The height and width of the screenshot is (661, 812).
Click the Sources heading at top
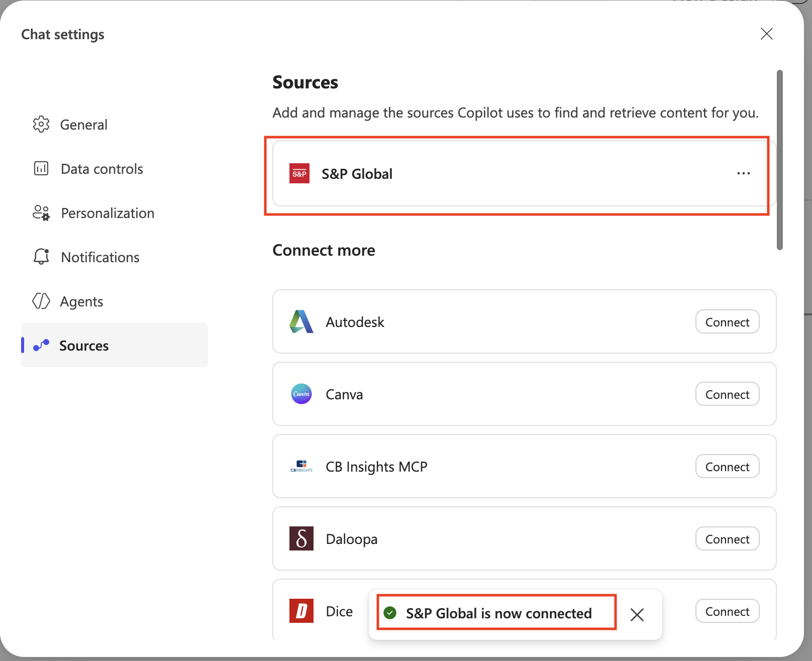coord(305,82)
